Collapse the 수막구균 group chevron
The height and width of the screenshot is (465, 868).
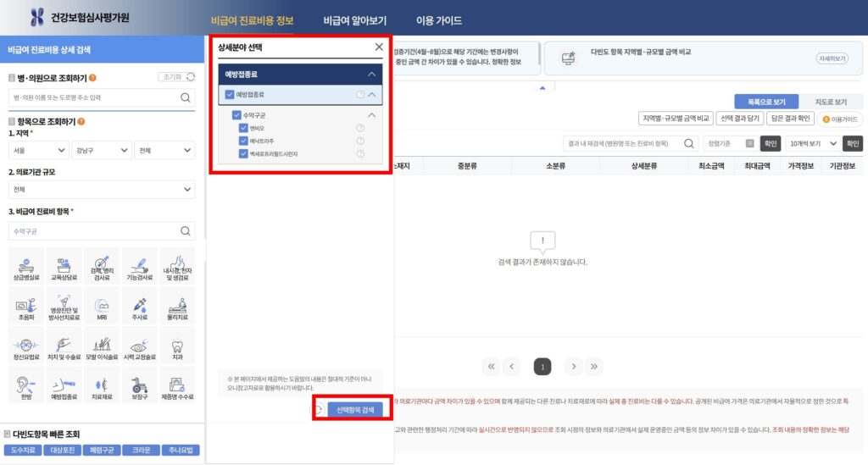(372, 115)
